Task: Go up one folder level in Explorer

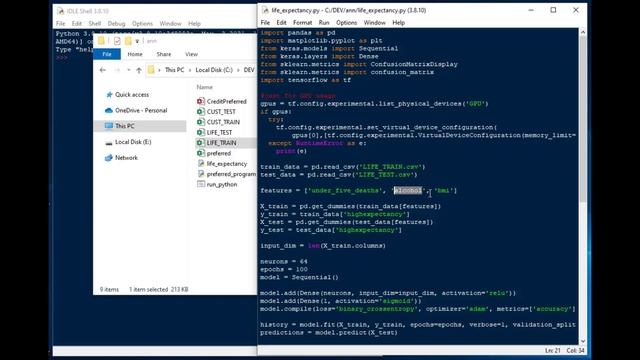Action: coord(139,70)
